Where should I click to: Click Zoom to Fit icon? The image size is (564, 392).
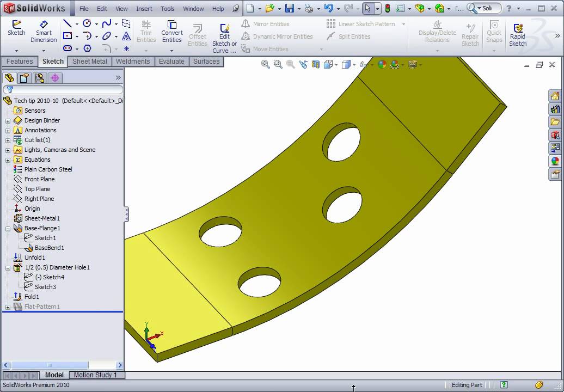coord(266,64)
